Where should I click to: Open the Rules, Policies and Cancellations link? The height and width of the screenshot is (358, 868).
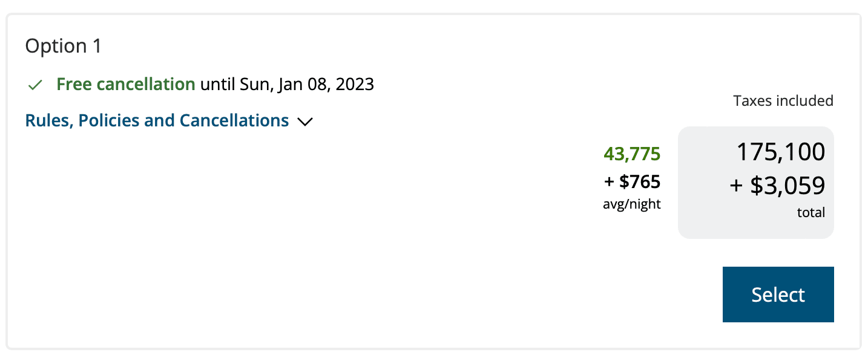[157, 120]
